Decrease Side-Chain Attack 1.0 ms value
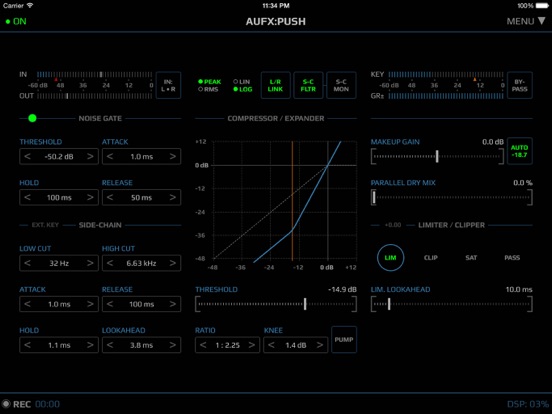552x414 pixels. 27,304
